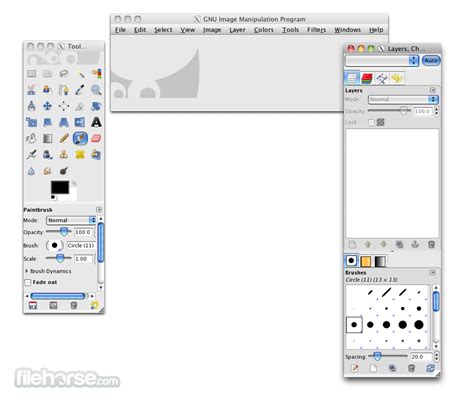
Task: Open image selector dropdown beside Auto
Action: coord(382,60)
